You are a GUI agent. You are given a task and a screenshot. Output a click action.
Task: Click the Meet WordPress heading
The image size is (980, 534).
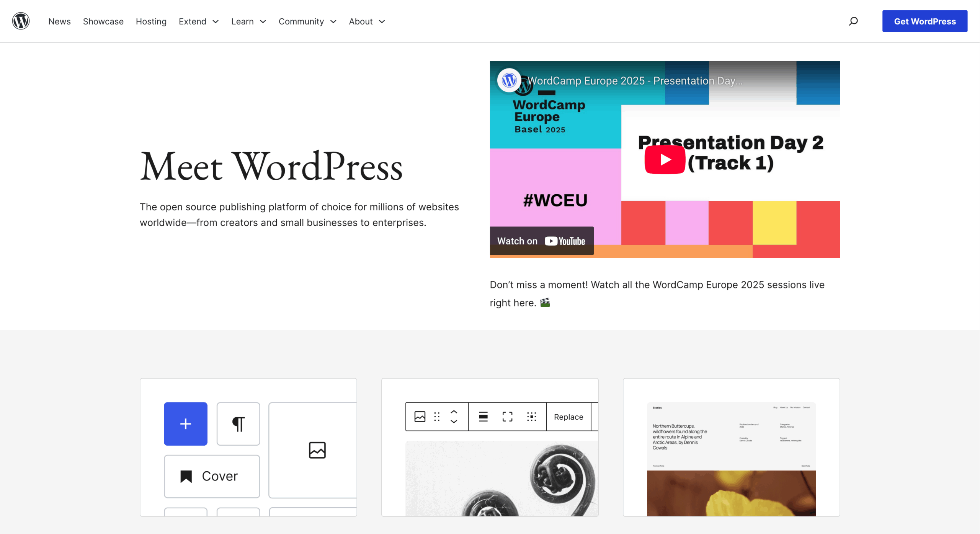tap(271, 166)
